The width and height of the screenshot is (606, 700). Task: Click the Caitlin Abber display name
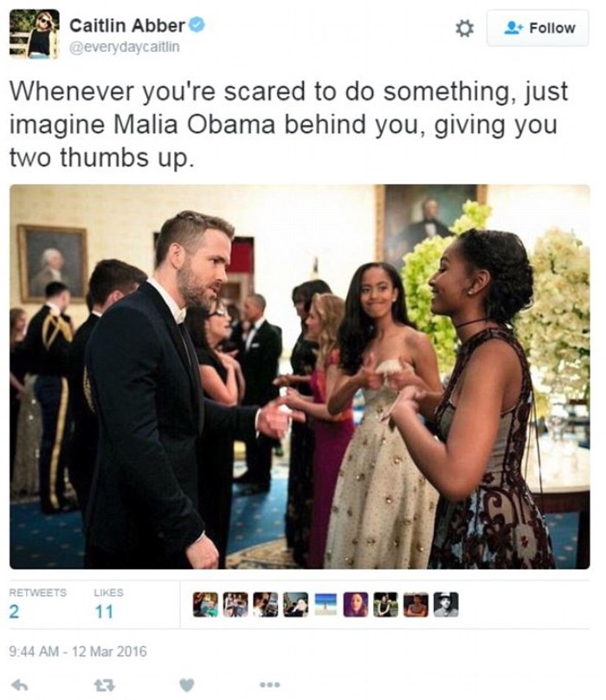126,25
